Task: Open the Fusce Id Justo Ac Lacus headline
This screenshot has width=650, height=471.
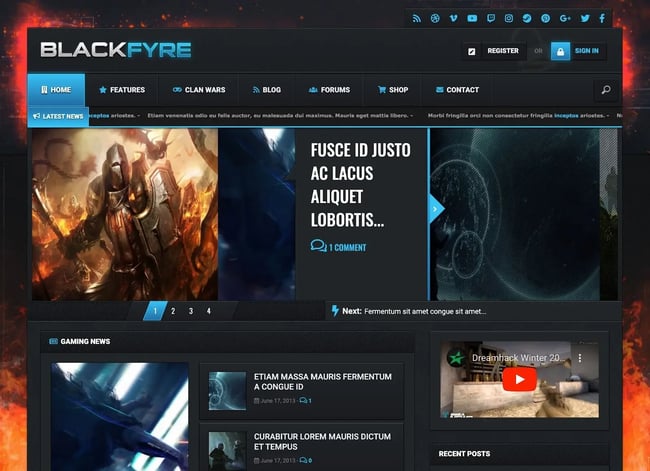Action: click(x=361, y=185)
